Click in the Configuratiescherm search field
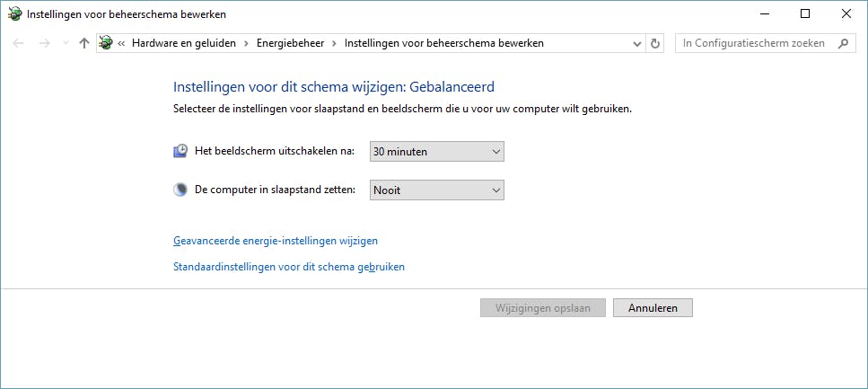The image size is (868, 389). (754, 43)
